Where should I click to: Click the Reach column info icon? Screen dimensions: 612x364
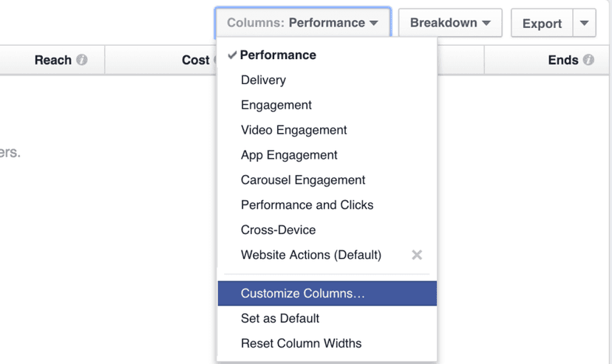(82, 60)
